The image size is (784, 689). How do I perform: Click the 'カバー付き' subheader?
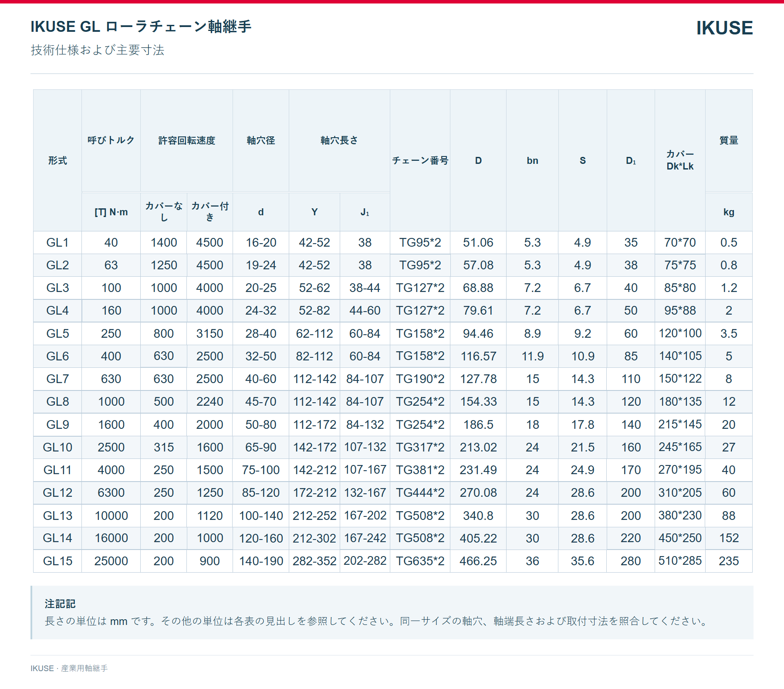pyautogui.click(x=210, y=211)
